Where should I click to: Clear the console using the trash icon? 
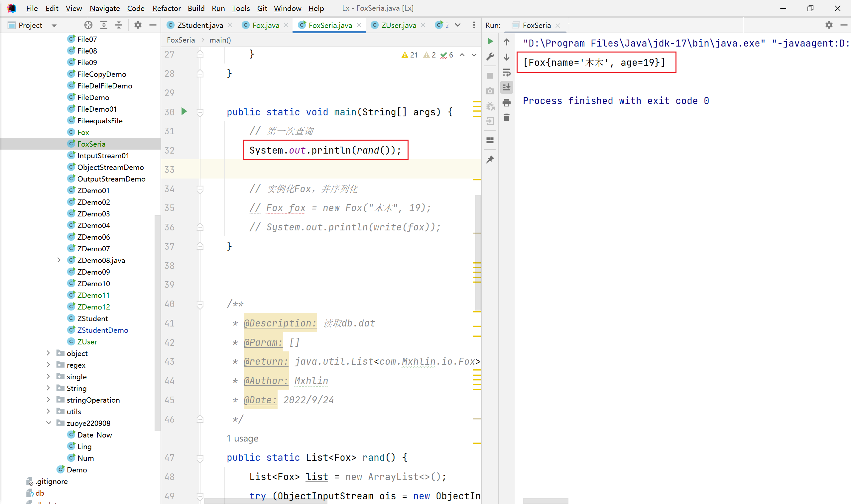(506, 117)
